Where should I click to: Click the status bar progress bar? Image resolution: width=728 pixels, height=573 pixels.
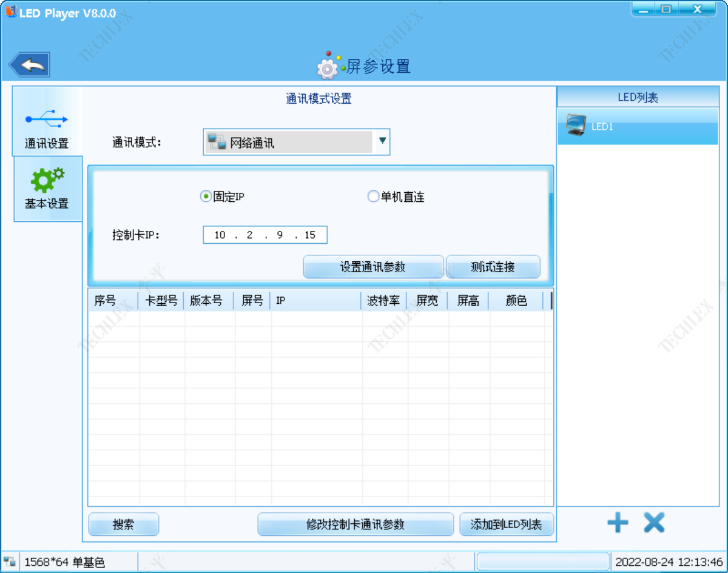coord(543,561)
